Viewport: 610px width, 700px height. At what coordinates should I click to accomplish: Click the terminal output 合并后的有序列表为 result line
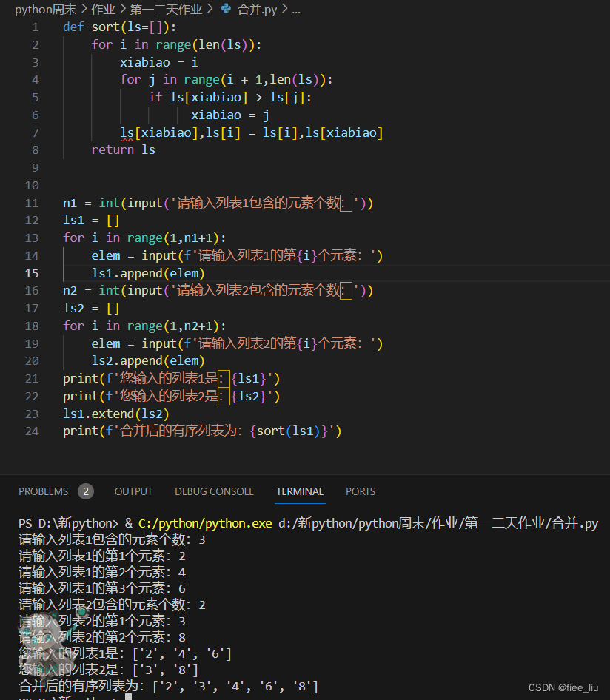pos(168,686)
